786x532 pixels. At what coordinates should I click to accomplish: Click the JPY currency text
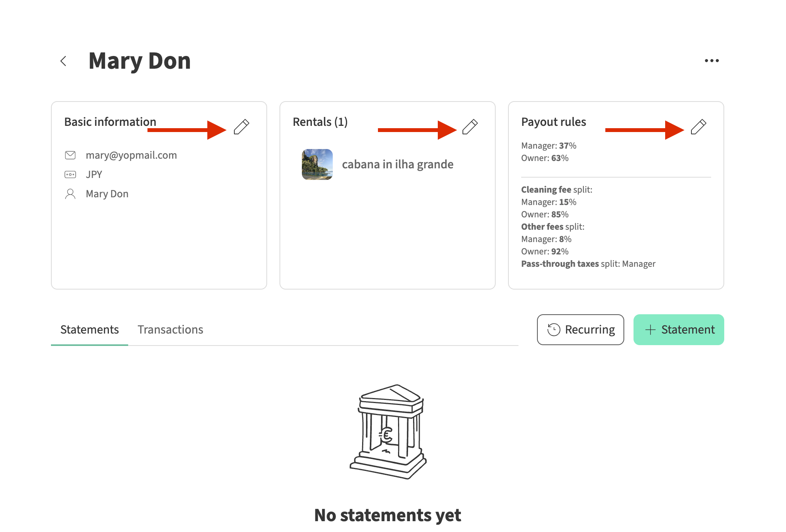coord(94,175)
